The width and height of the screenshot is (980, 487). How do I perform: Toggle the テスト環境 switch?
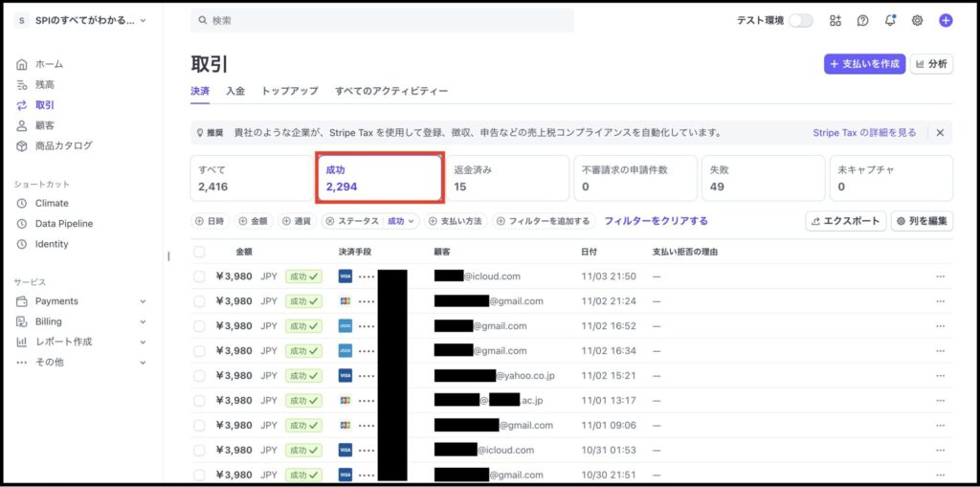800,20
